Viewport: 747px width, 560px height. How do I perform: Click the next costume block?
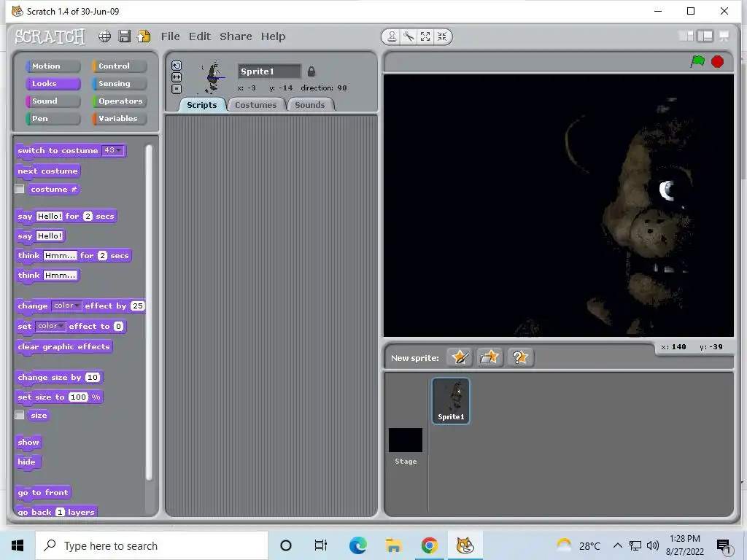[x=47, y=171]
